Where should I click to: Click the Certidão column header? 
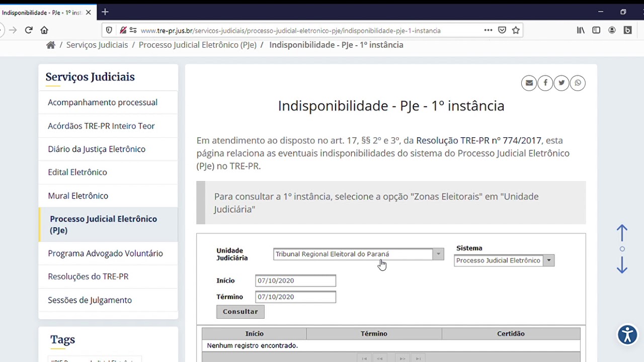(511, 334)
